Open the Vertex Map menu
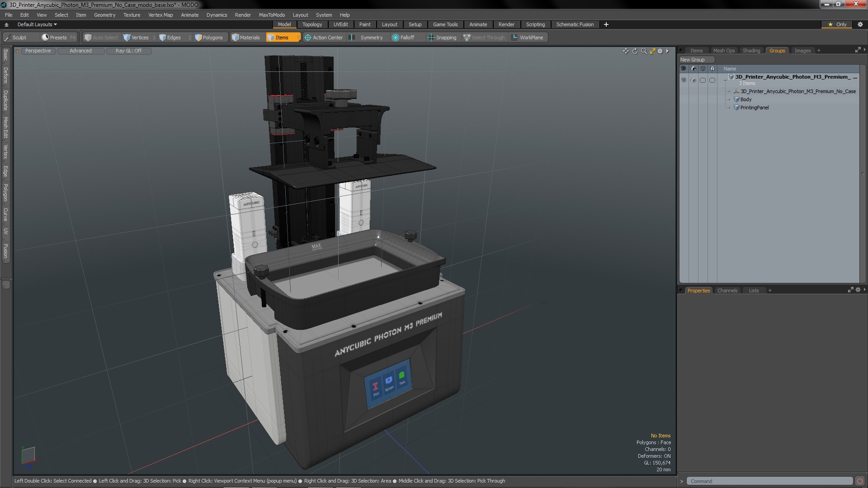Screen dimensions: 868x488 point(160,15)
